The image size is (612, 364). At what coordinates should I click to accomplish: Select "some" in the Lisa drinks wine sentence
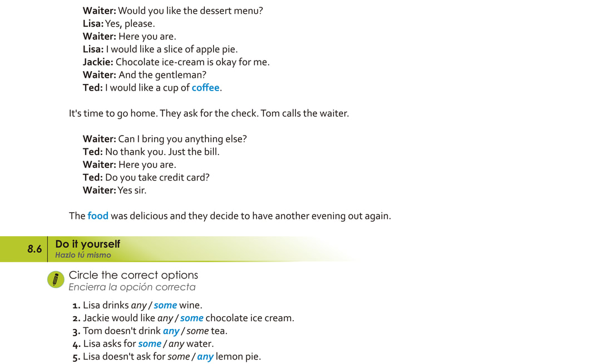click(x=165, y=306)
